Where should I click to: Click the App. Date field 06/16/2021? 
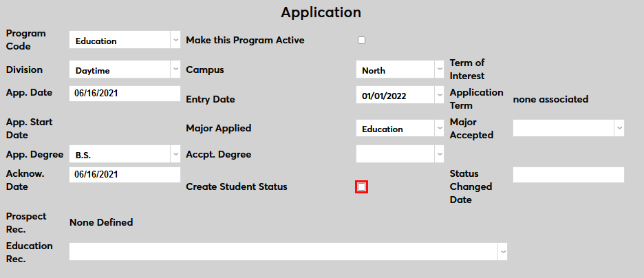[125, 94]
